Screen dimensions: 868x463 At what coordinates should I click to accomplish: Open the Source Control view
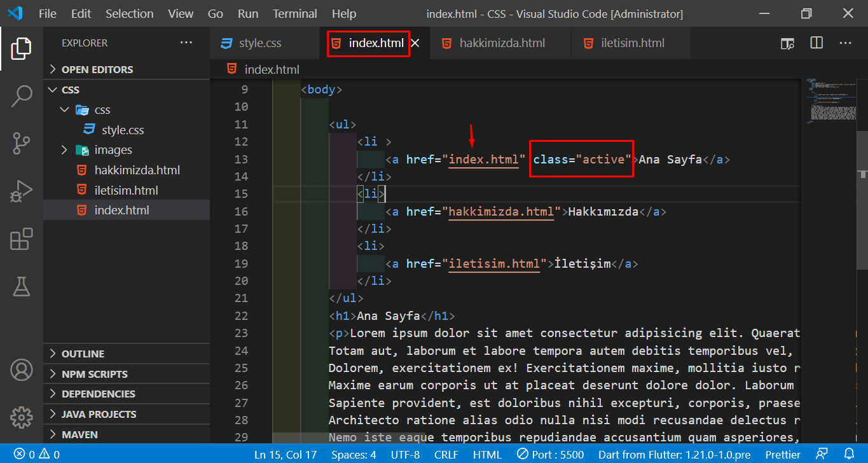pyautogui.click(x=22, y=144)
